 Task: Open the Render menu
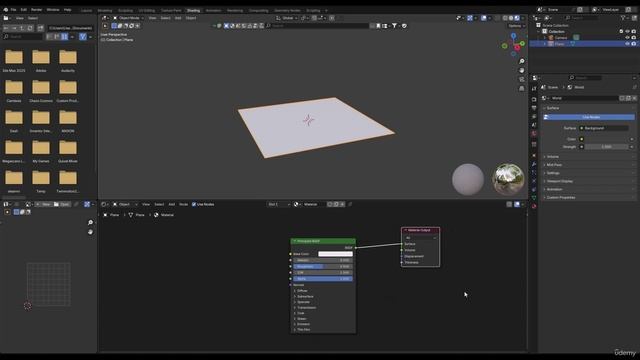pyautogui.click(x=37, y=9)
